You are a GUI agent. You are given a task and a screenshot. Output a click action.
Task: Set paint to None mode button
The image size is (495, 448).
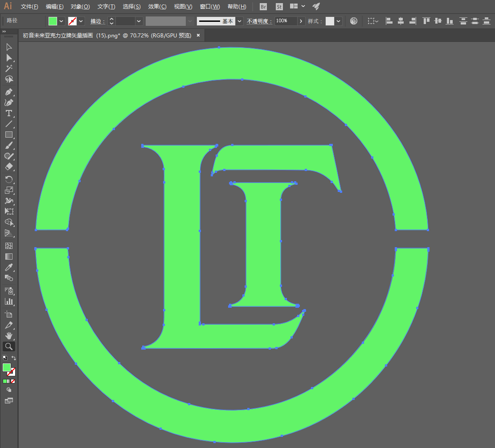click(x=13, y=381)
